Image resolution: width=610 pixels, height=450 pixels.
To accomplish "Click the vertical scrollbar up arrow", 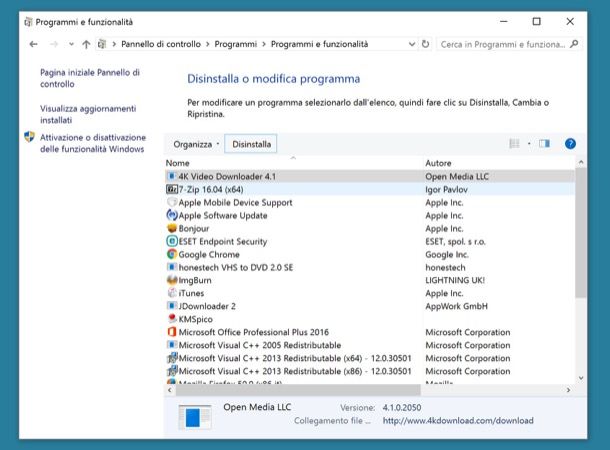I will tap(581, 163).
